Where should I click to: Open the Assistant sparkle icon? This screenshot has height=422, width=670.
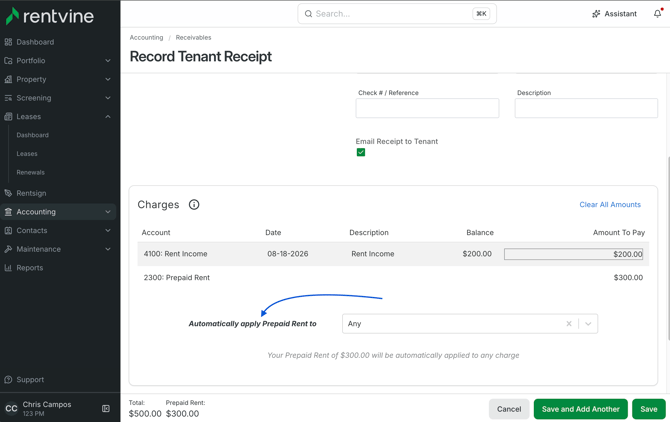click(596, 14)
